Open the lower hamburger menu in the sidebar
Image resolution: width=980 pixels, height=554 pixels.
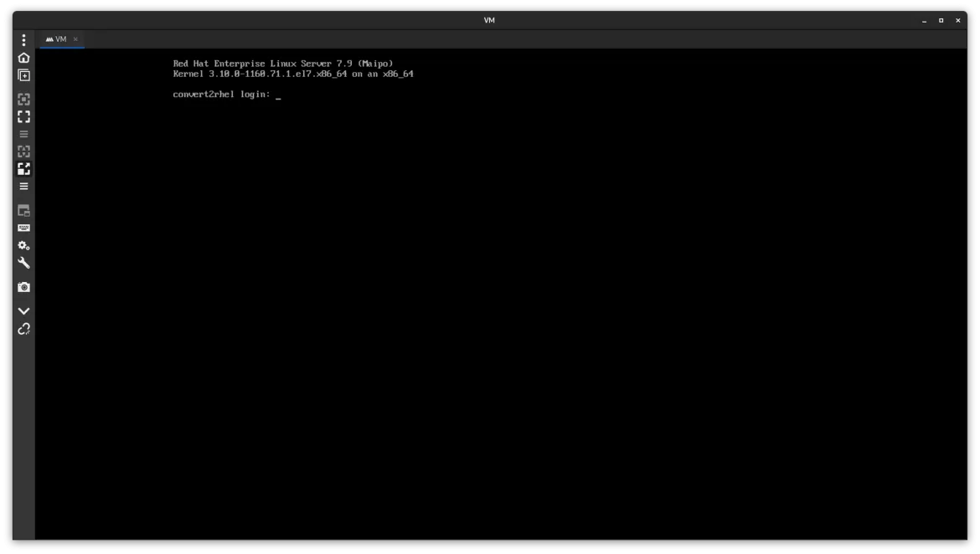[x=23, y=186]
